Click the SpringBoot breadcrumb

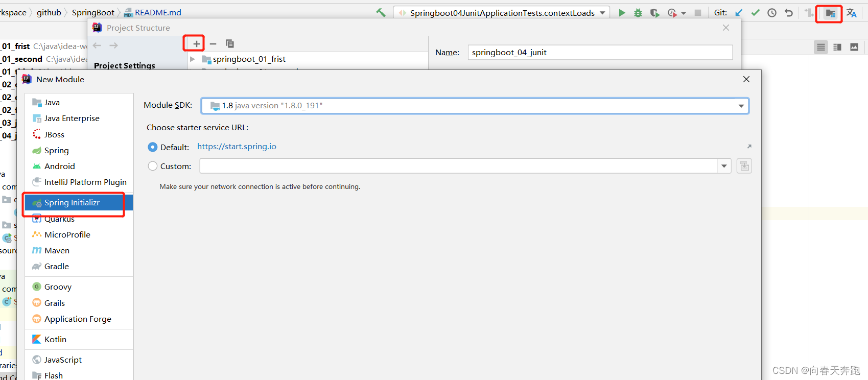click(93, 12)
